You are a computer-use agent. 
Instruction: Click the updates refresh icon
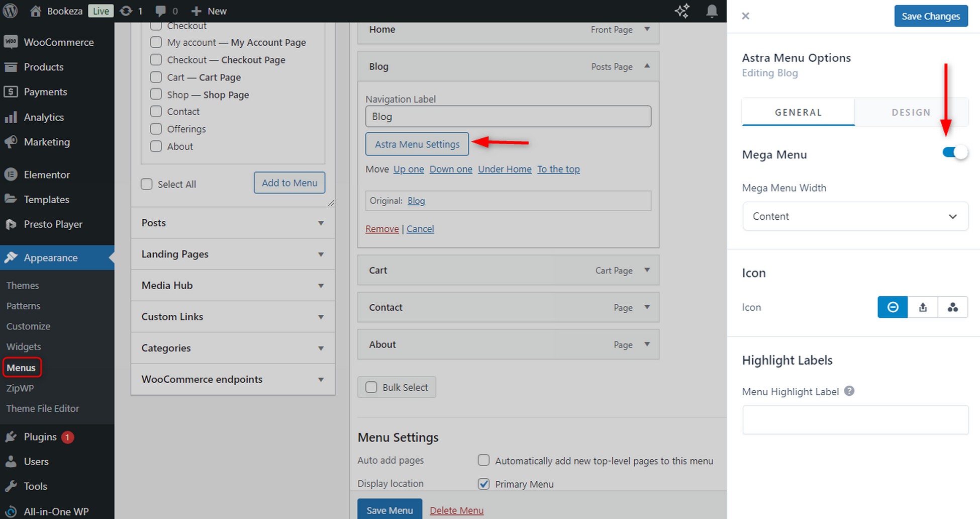click(126, 11)
